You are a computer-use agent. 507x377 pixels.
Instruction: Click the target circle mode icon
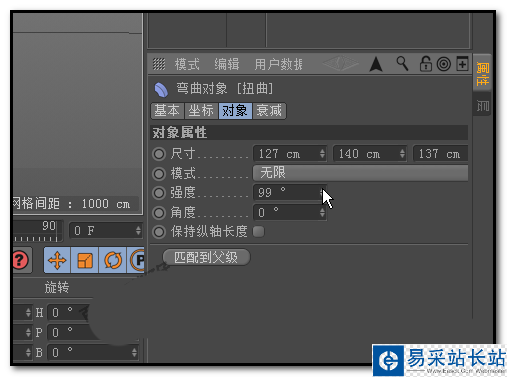[444, 64]
